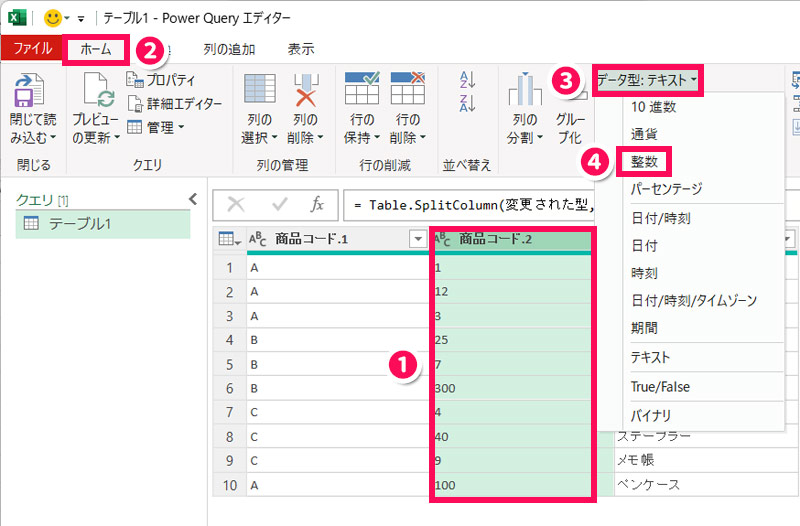The width and height of the screenshot is (800, 526).
Task: Collapse the クエリ pane chevron
Action: point(193,199)
